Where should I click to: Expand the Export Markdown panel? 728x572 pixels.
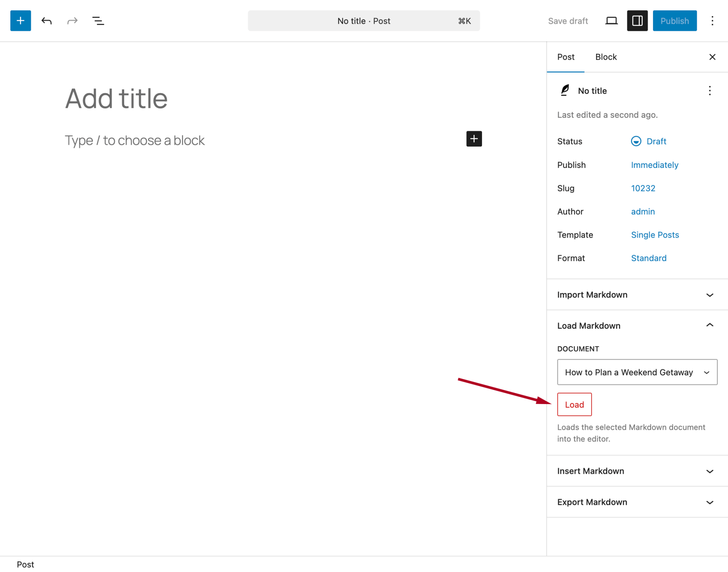click(x=637, y=502)
